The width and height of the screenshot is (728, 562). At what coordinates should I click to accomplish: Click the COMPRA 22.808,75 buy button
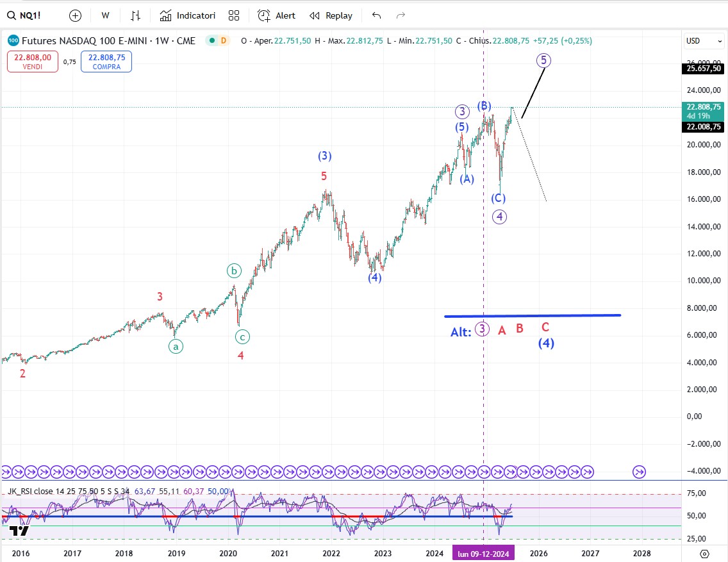pos(106,62)
